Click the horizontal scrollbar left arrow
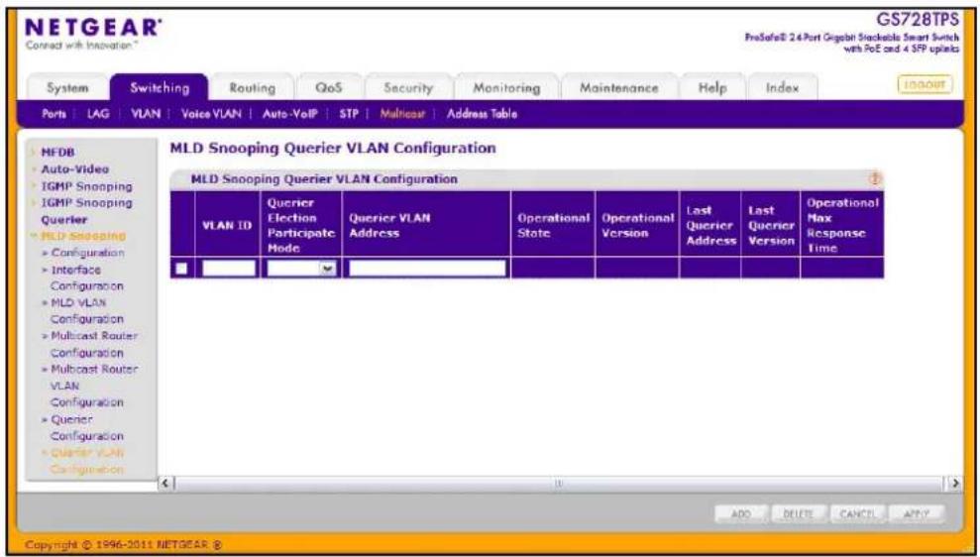Image resolution: width=980 pixels, height=557 pixels. click(165, 483)
